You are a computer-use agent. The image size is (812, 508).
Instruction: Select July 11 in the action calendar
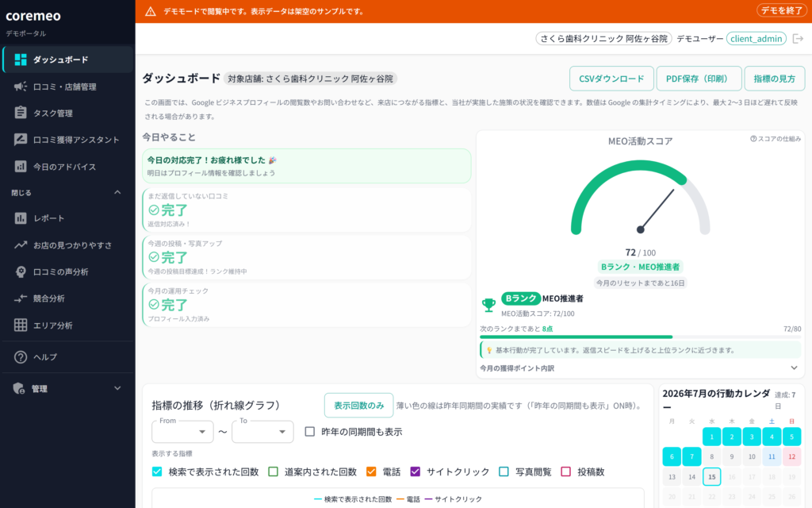tap(772, 456)
